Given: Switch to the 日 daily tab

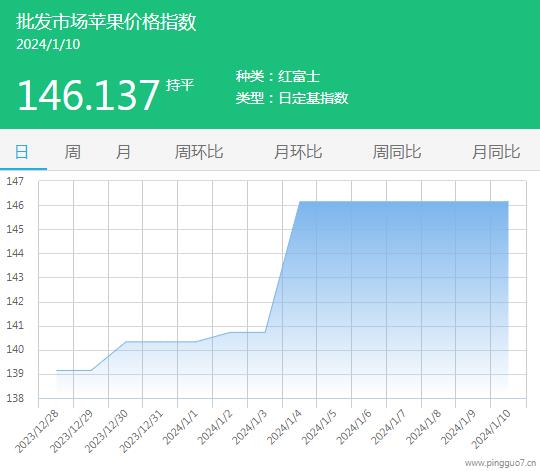Looking at the screenshot, I should [x=22, y=152].
